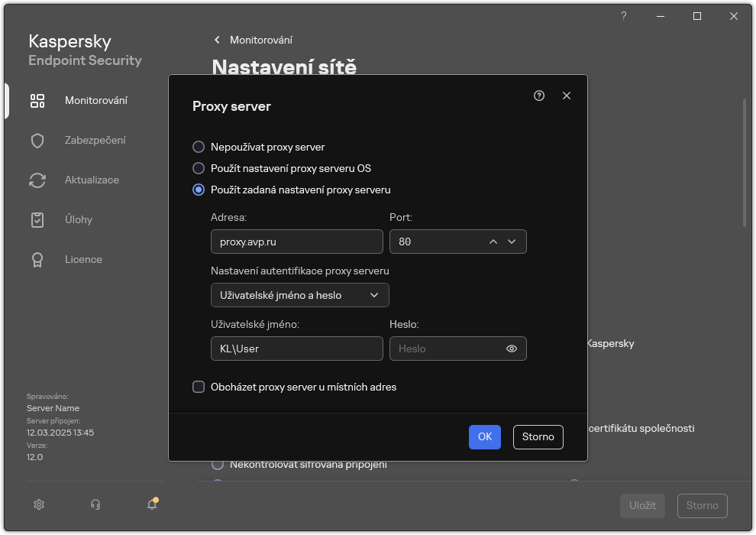Open the Aktualizace update icon
Screen dimensions: 756x535
click(x=37, y=180)
